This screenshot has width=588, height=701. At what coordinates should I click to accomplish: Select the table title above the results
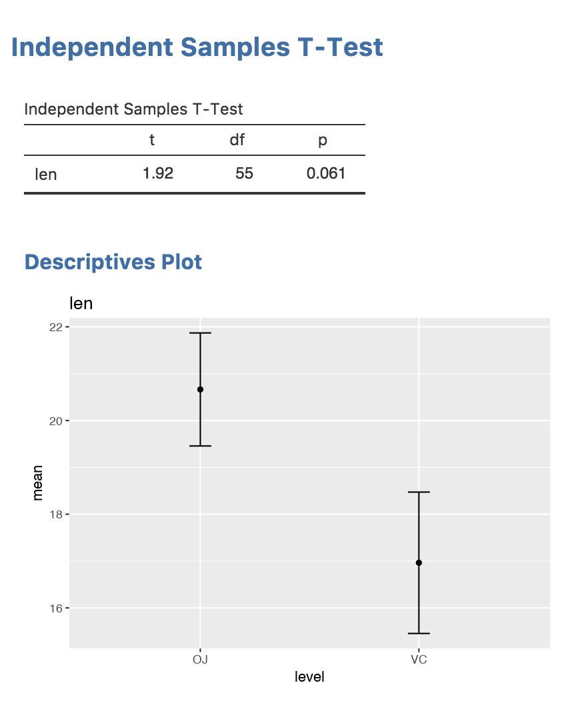tap(133, 109)
